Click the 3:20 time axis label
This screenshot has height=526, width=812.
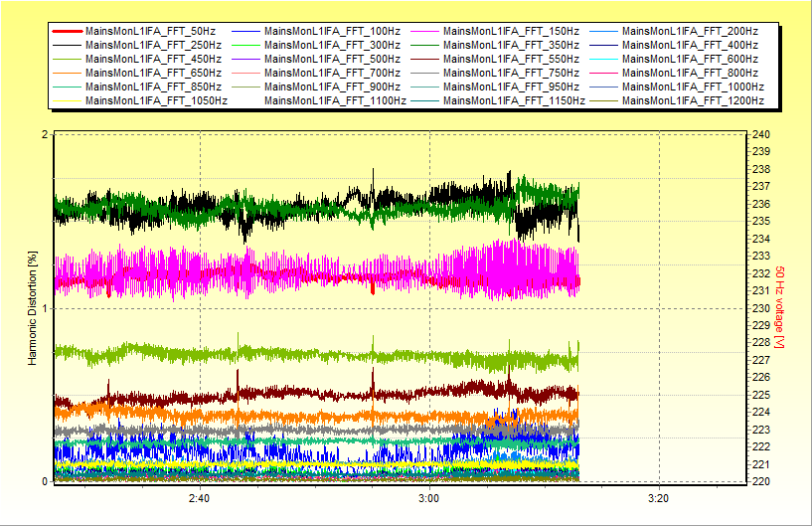point(657,497)
